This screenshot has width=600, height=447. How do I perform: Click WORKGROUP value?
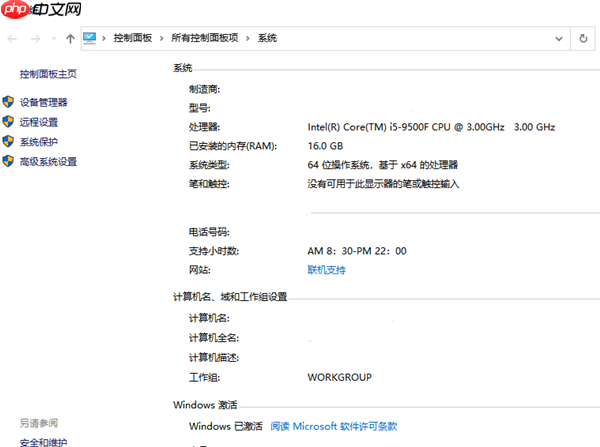(339, 377)
